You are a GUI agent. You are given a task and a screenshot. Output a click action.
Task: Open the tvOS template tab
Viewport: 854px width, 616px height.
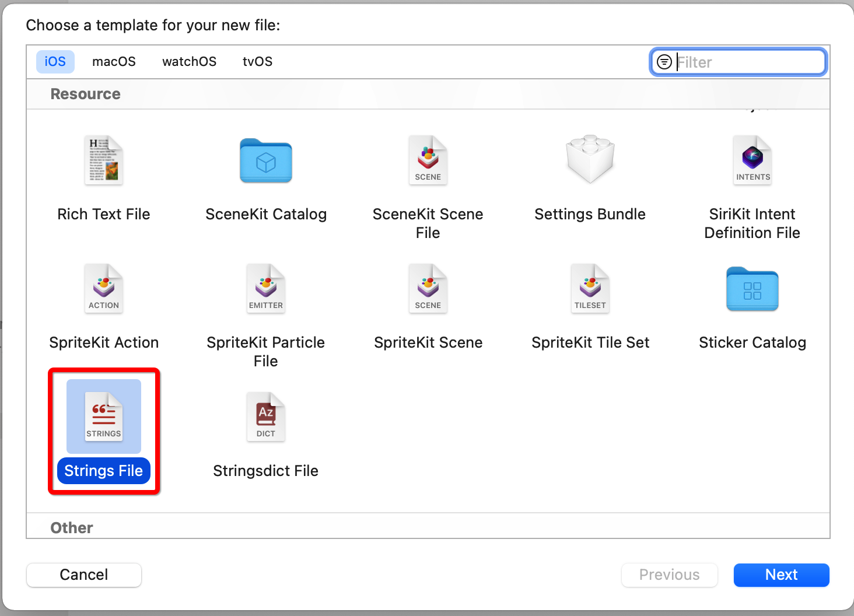(x=257, y=61)
